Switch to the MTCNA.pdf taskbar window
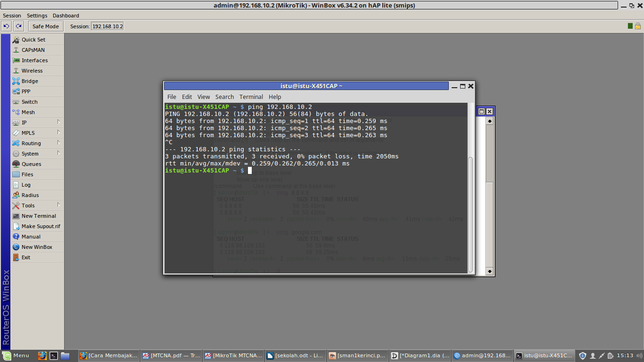This screenshot has height=362, width=644. pyautogui.click(x=171, y=355)
